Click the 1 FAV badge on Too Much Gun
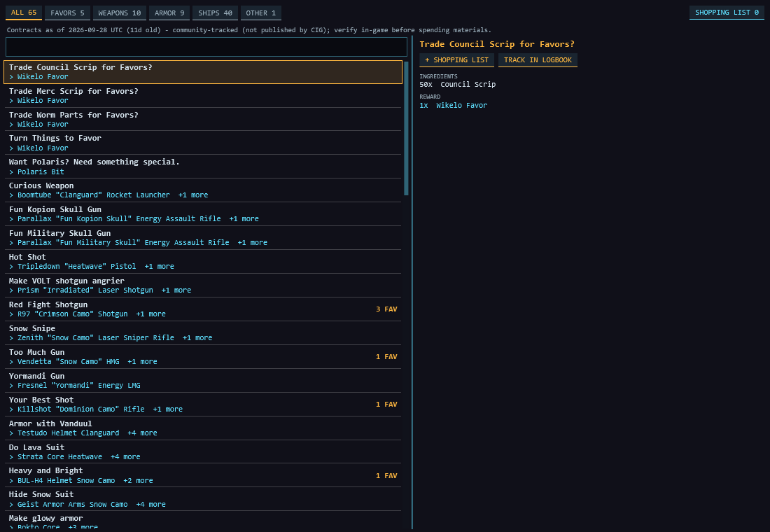Screen dimensions: 770x532 tap(386, 357)
